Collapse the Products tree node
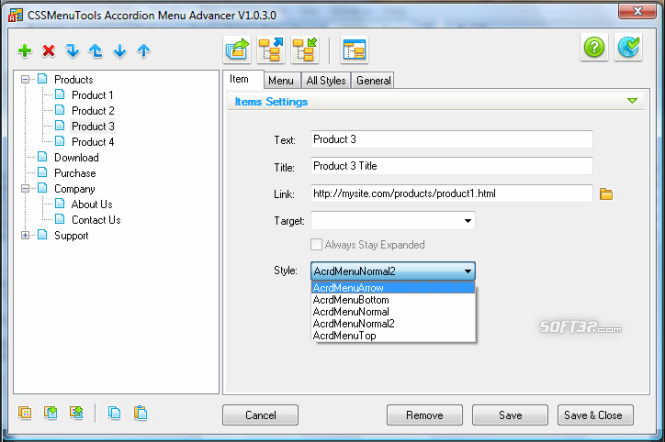 tap(25, 79)
